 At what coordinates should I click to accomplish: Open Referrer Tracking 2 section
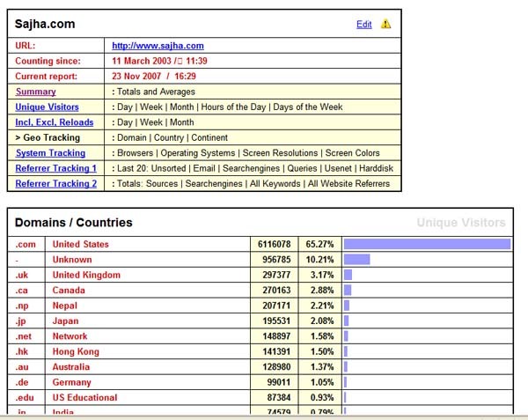[x=55, y=184]
